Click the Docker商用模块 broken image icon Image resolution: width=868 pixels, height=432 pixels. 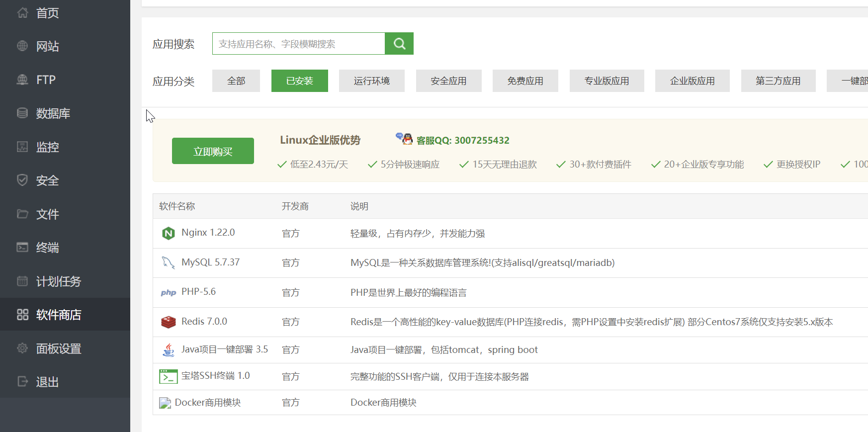[x=165, y=403]
